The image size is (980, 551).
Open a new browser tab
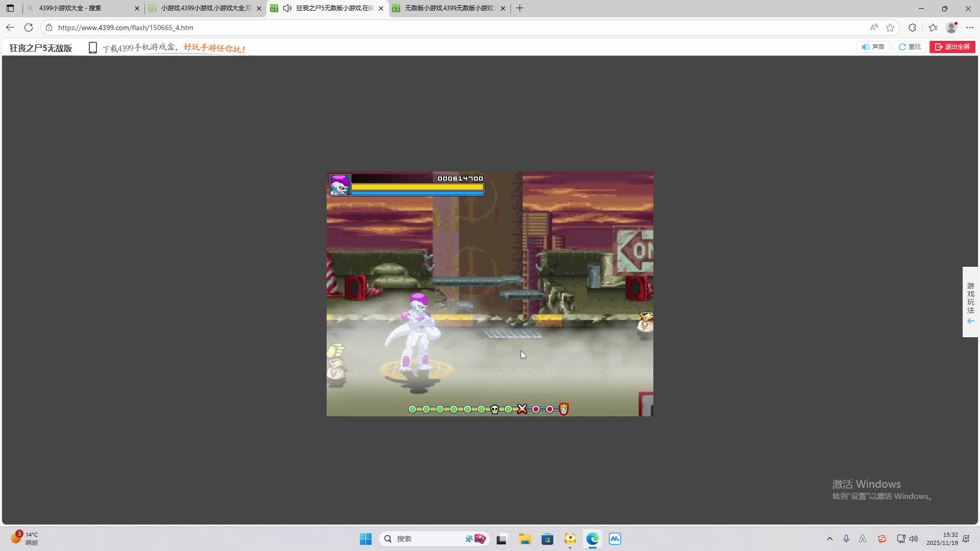[520, 8]
